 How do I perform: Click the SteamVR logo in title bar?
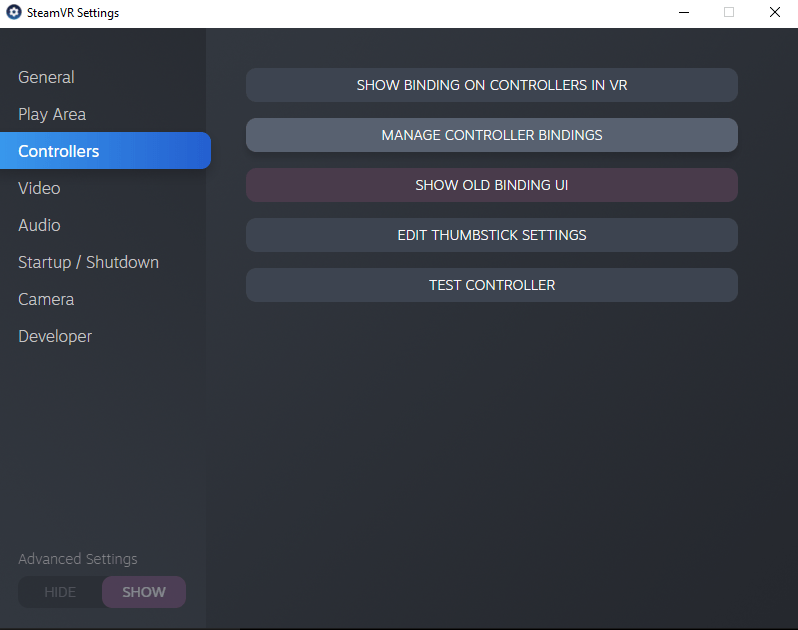point(14,13)
